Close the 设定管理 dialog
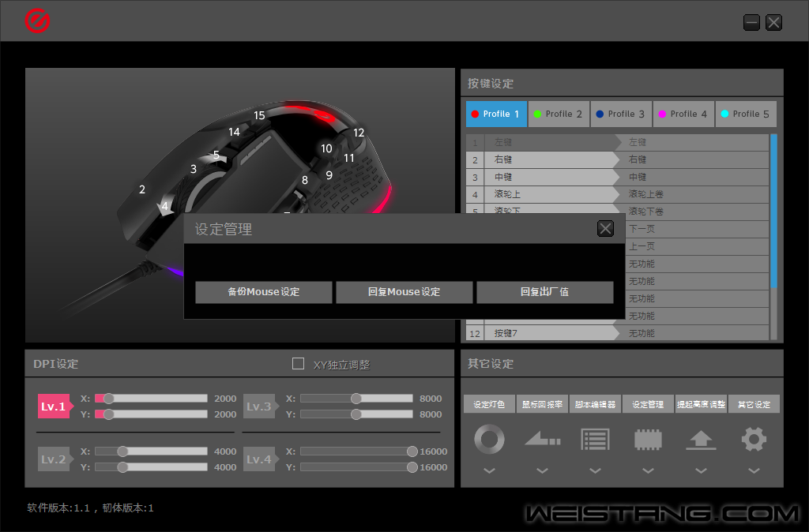Viewport: 809px width, 532px height. 605,228
